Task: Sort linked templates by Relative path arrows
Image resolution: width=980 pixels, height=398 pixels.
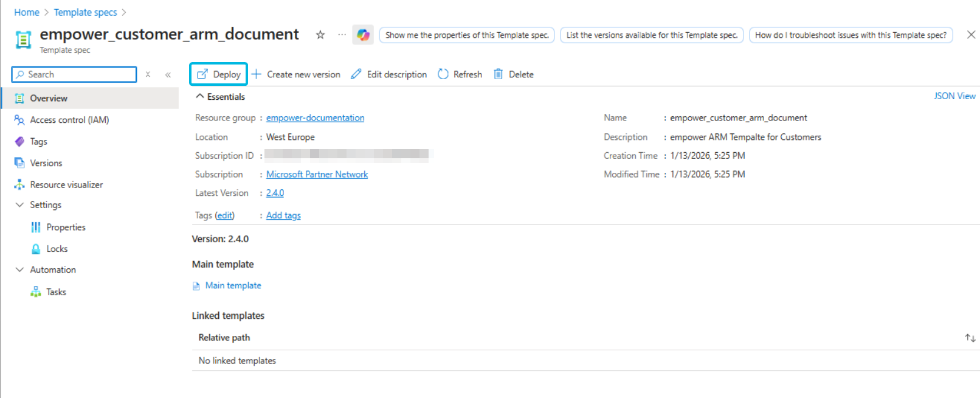Action: [x=970, y=338]
